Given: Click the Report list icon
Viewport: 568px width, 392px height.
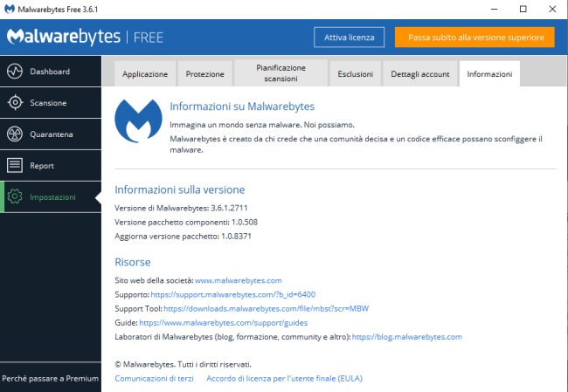Looking at the screenshot, I should pos(15,165).
